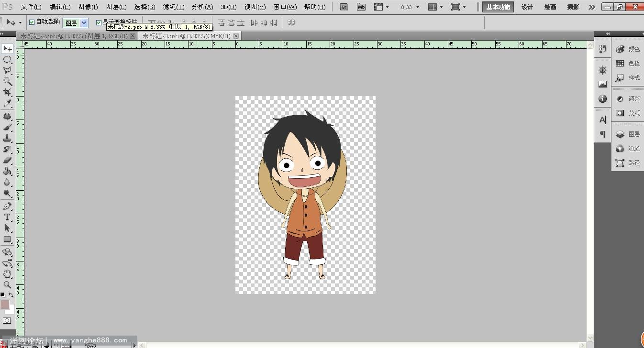The width and height of the screenshot is (644, 348).
Task: Open the Navigator panel wheel icon
Action: [x=602, y=70]
